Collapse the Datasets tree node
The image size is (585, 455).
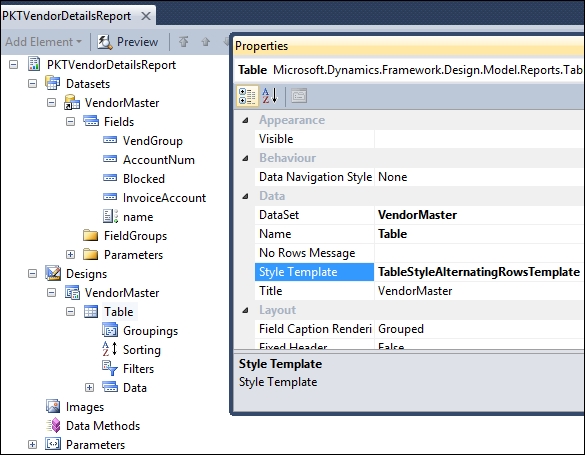32,84
